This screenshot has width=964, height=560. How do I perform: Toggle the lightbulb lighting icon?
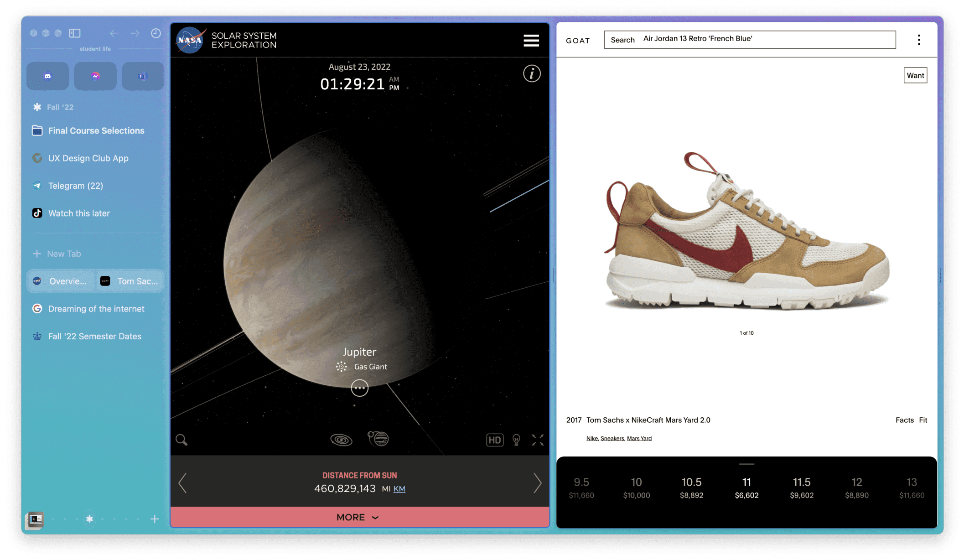coord(516,440)
